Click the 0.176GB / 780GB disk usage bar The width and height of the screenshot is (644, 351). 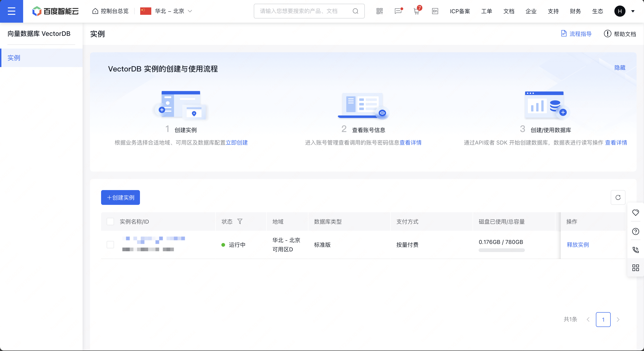click(502, 250)
